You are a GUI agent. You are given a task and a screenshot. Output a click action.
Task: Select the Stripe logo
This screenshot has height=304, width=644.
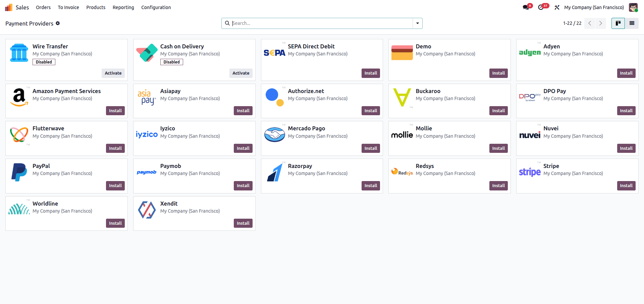(530, 172)
